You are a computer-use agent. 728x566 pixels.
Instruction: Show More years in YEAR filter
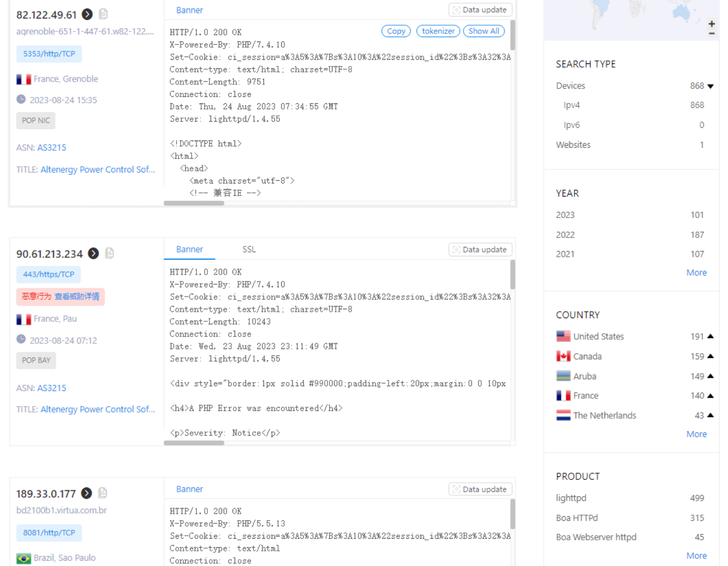(696, 273)
